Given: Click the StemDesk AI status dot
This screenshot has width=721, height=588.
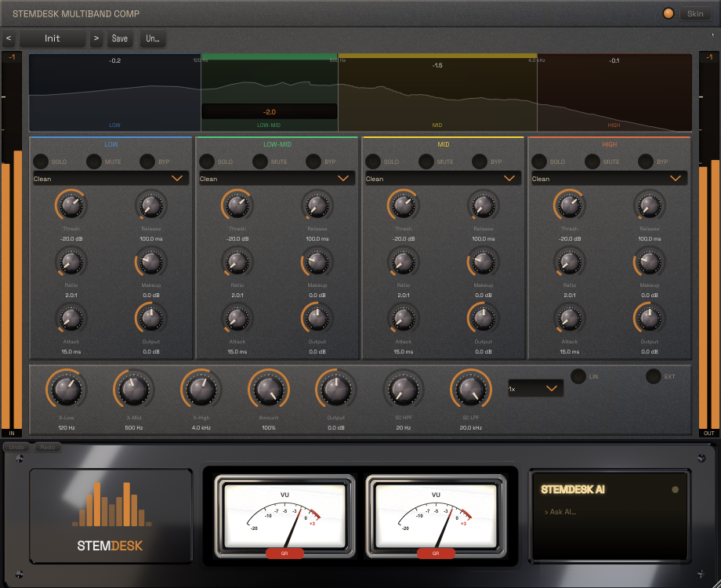Looking at the screenshot, I should (x=675, y=489).
